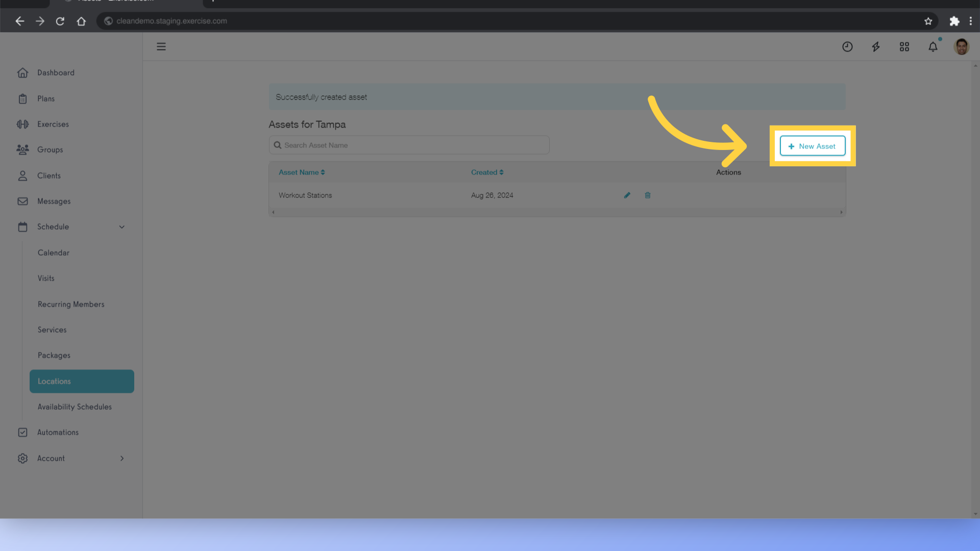Screen dimensions: 980x551
Task: Sort the table by Asset Name
Action: (x=301, y=172)
